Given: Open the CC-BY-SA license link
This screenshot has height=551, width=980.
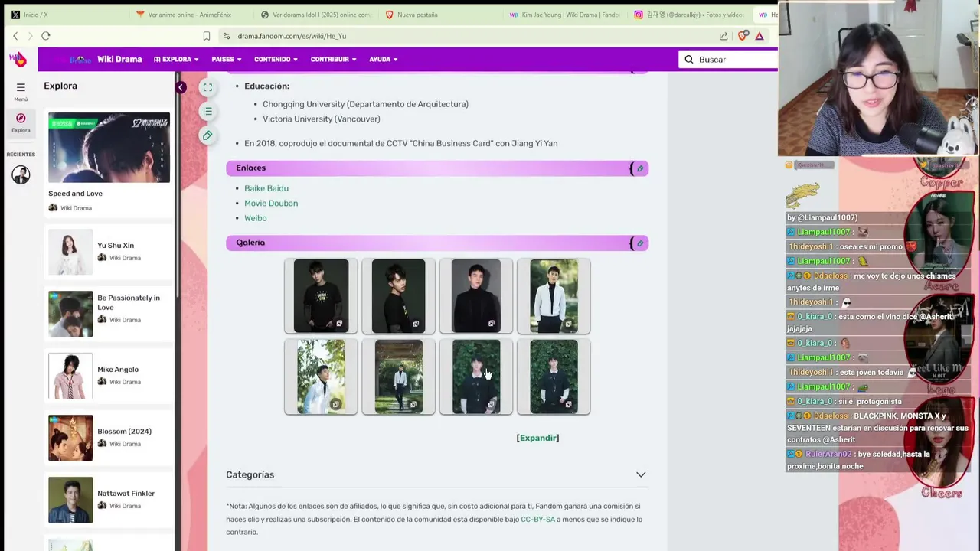Looking at the screenshot, I should 537,520.
